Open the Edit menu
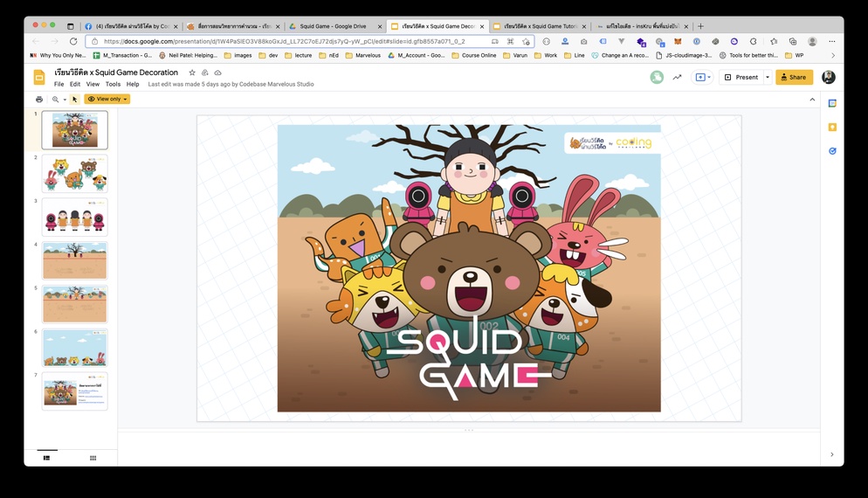868x498 pixels. 75,84
